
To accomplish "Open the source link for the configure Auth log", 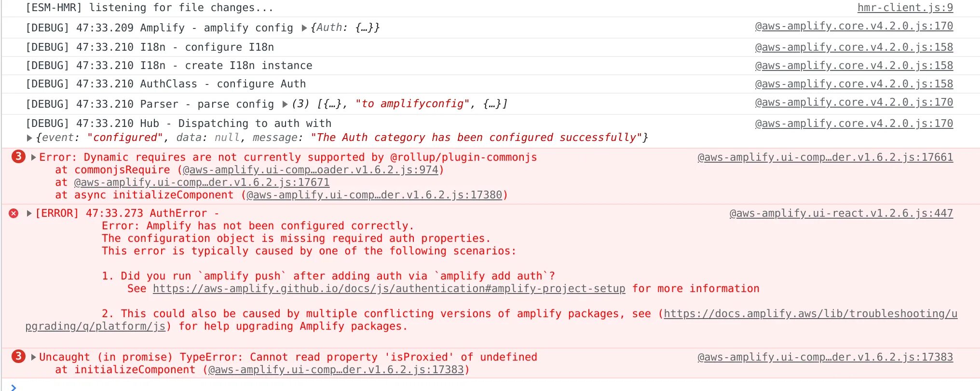I will (854, 84).
